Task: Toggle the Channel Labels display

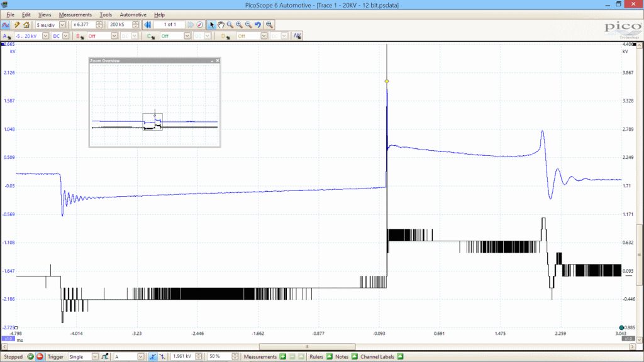Action: pos(400,357)
